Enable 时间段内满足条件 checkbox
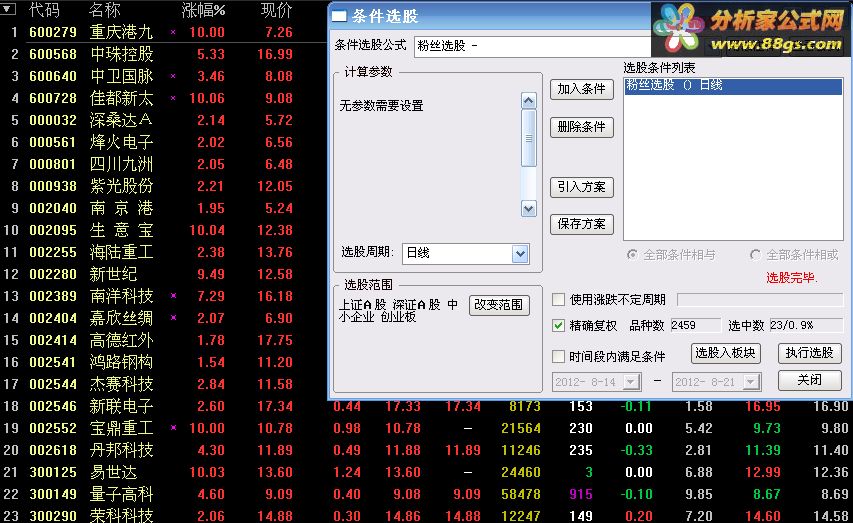This screenshot has width=853, height=523. click(558, 356)
